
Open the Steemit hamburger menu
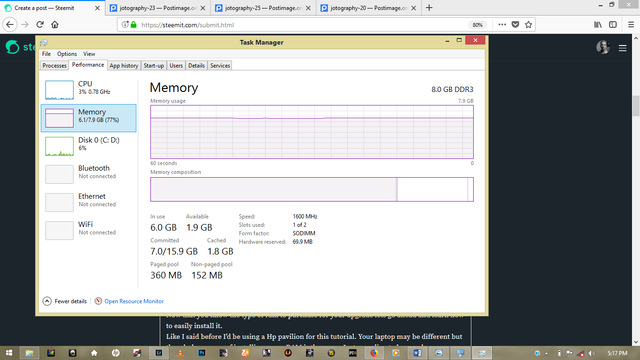tap(622, 48)
